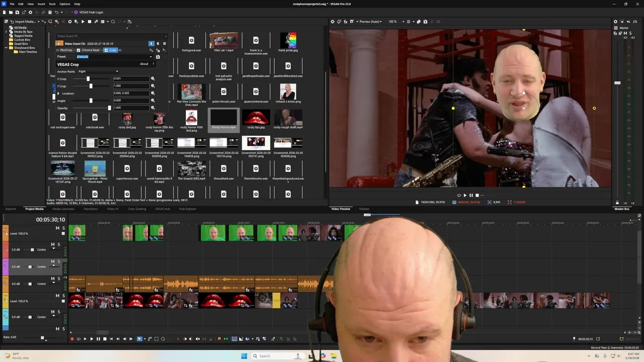Click the X Crop value field

[x=131, y=79]
